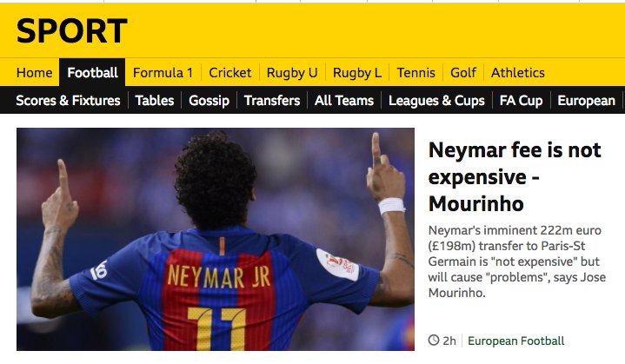Browse All Teams
This screenshot has height=364, width=625.
(x=344, y=101)
